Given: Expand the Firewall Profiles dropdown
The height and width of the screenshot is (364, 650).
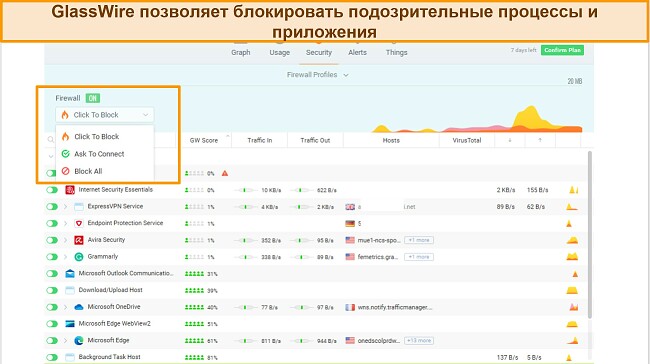Looking at the screenshot, I should (318, 75).
